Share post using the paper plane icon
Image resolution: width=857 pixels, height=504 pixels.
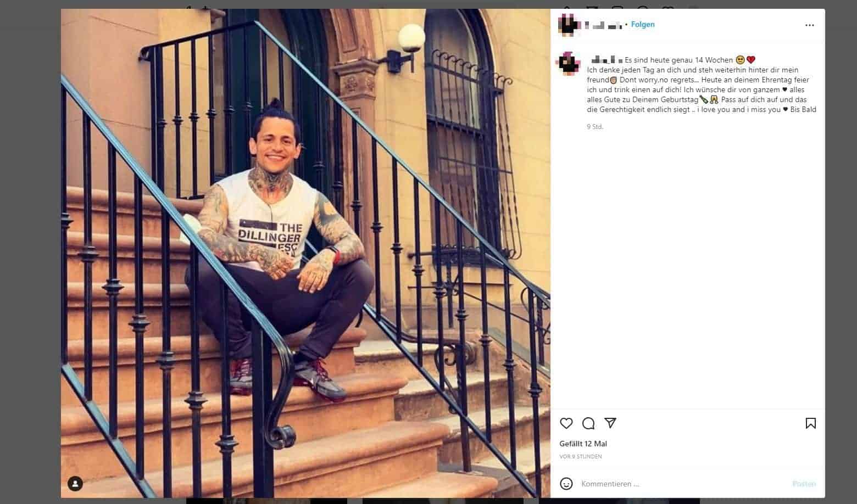(610, 423)
